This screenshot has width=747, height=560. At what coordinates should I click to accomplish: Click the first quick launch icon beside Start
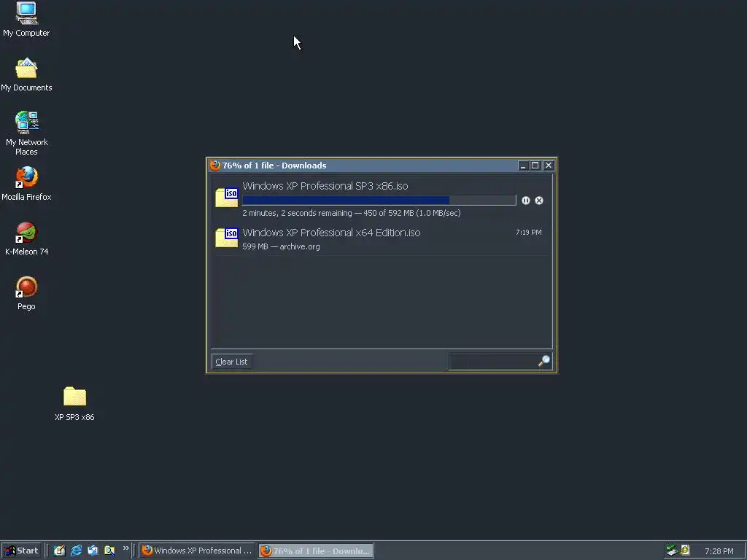point(59,551)
